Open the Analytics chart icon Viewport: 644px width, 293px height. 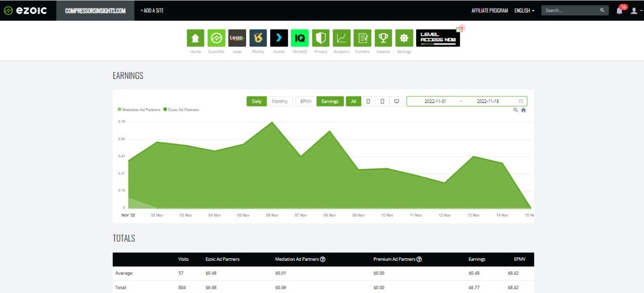[x=342, y=38]
